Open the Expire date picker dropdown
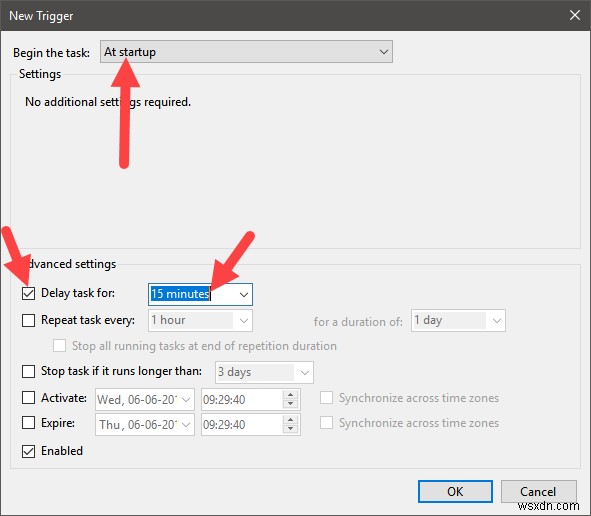This screenshot has width=591, height=516. tap(186, 425)
